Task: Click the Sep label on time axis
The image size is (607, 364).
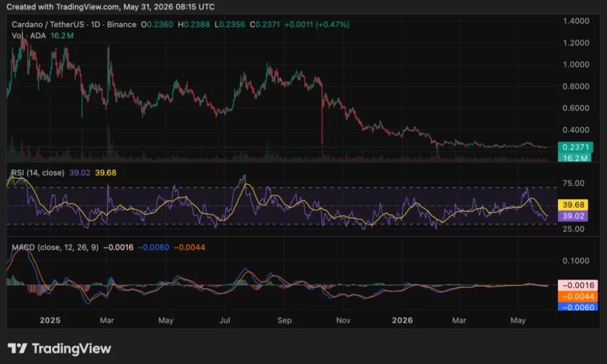Action: click(x=284, y=320)
